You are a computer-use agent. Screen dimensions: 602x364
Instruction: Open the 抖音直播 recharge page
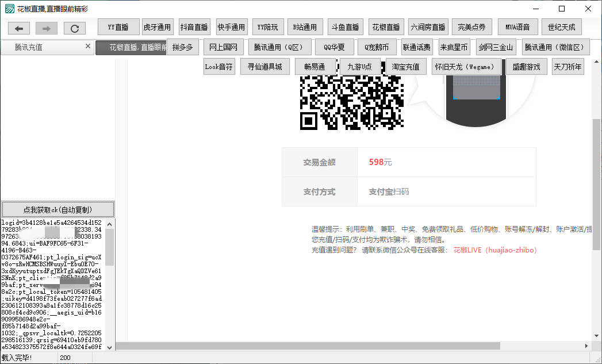(x=194, y=27)
